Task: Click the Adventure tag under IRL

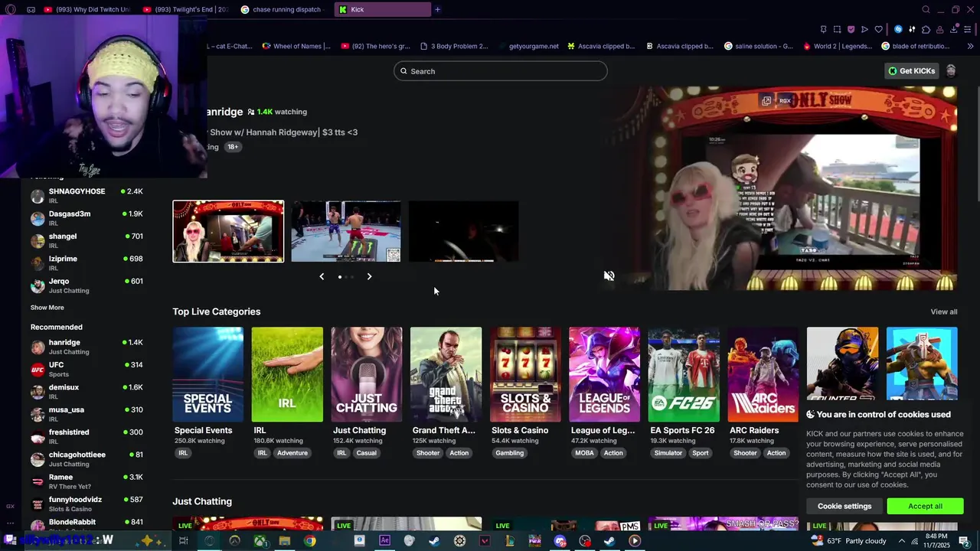Action: pyautogui.click(x=292, y=453)
